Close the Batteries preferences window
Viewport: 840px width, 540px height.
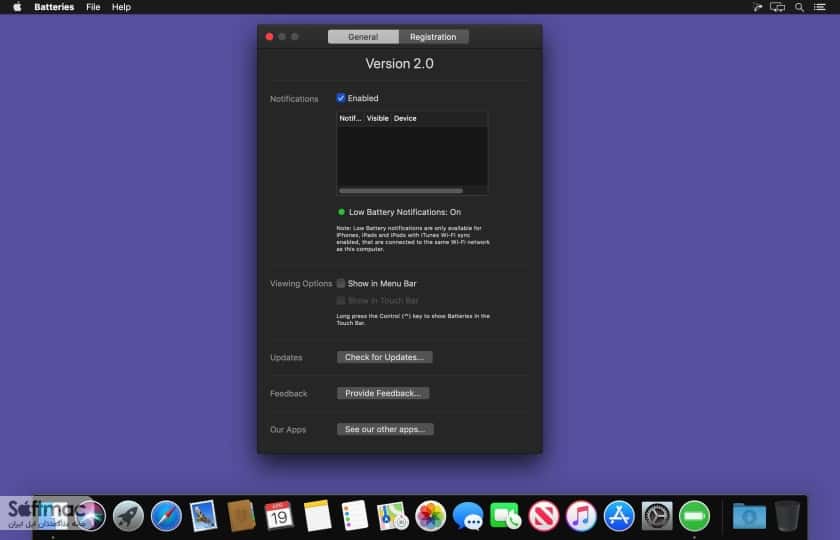[269, 37]
